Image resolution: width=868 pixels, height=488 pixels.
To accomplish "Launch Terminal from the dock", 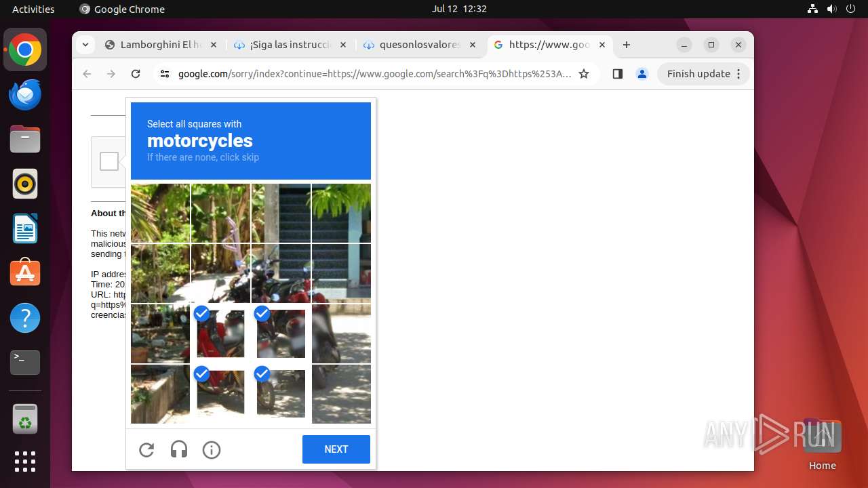I will (25, 363).
